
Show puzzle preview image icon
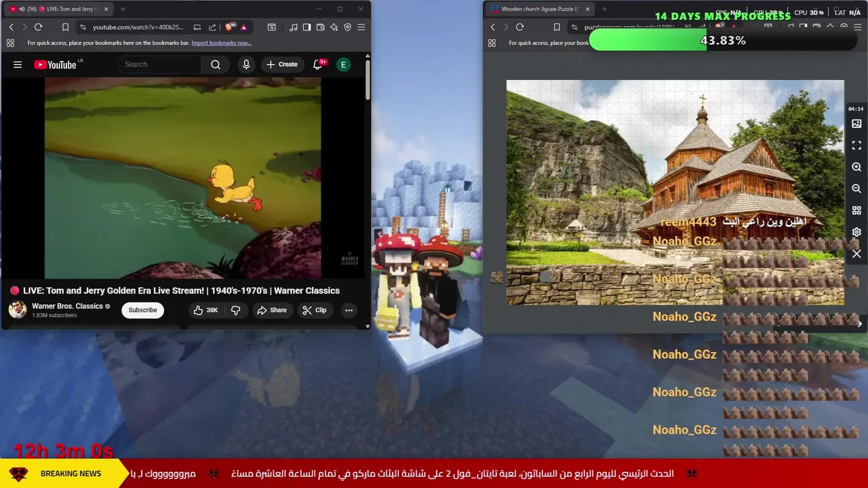point(856,123)
